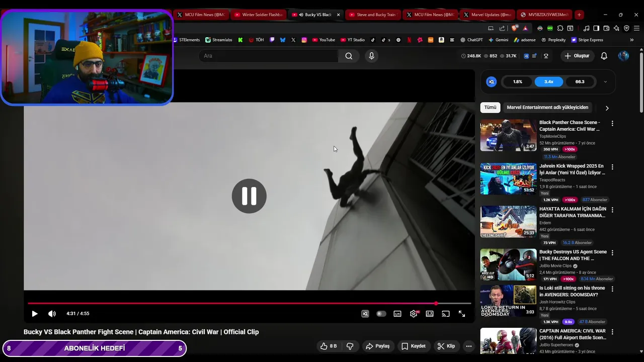This screenshot has width=644, height=362.
Task: Like the video (8 B)
Action: [x=329, y=346]
